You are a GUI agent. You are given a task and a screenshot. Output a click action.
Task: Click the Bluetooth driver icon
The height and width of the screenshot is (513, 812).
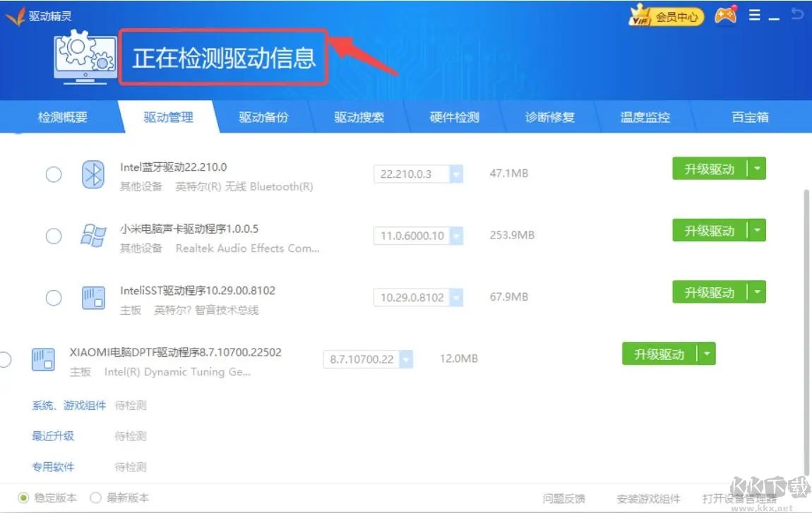pyautogui.click(x=93, y=174)
